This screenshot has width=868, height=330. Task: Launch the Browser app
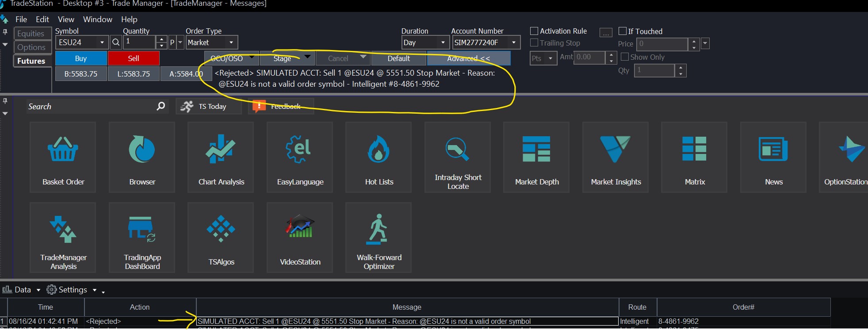tap(142, 157)
